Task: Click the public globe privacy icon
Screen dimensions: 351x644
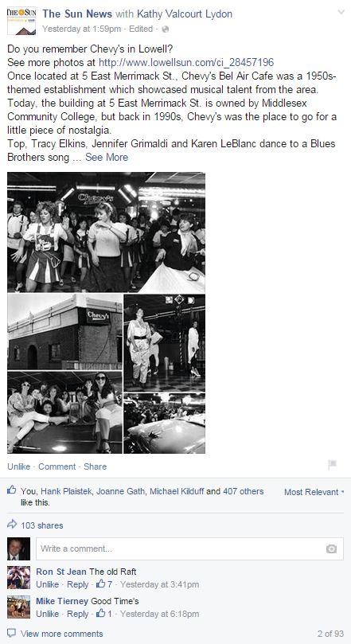Action: (166, 29)
